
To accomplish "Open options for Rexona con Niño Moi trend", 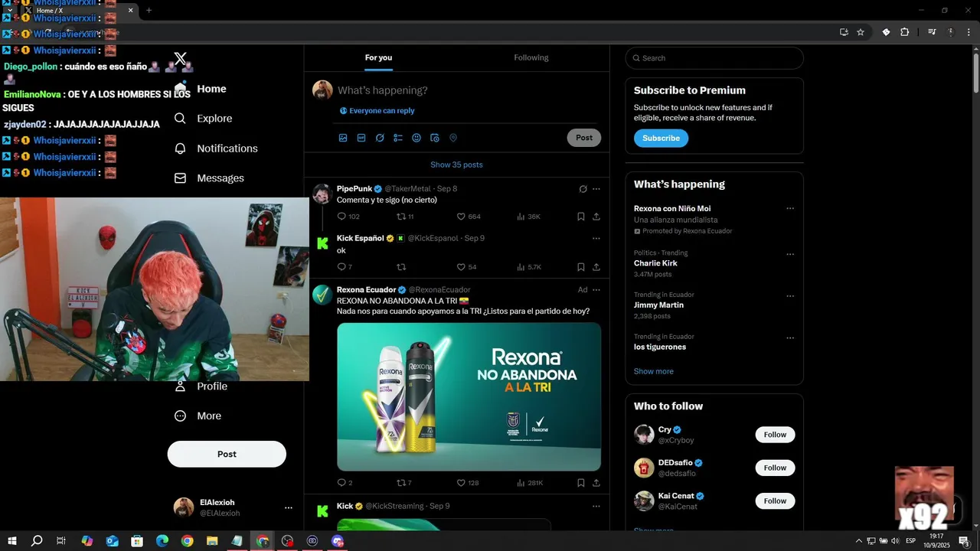I will [790, 208].
